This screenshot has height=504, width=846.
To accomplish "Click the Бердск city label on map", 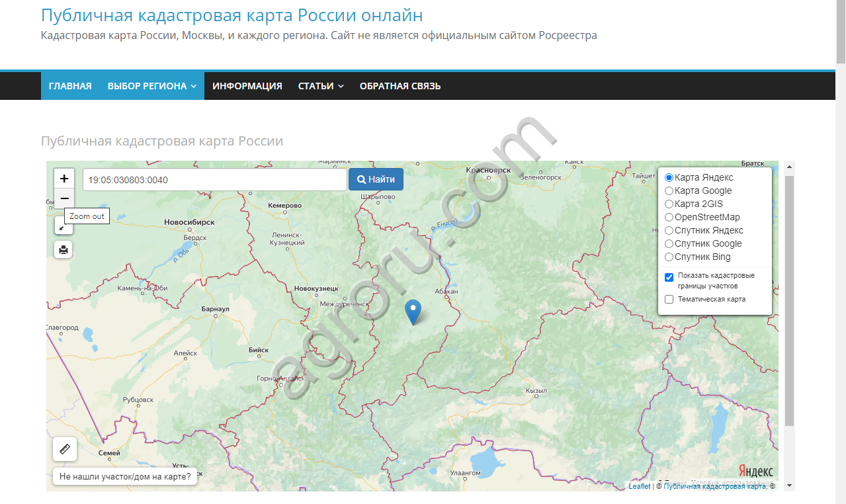I will (195, 237).
